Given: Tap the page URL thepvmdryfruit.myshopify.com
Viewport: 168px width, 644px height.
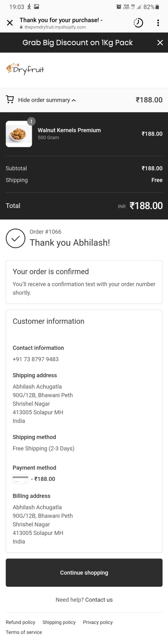Looking at the screenshot, I should click(55, 27).
